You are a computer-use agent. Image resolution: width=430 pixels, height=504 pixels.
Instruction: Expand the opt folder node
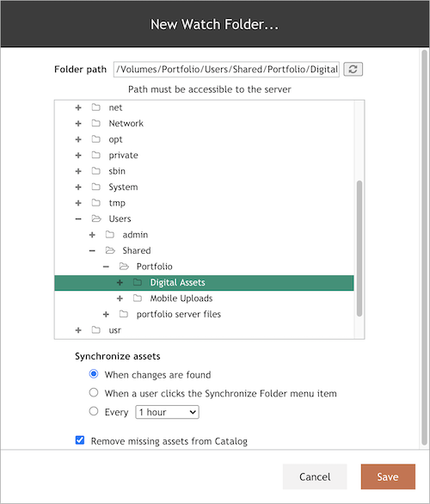point(78,139)
